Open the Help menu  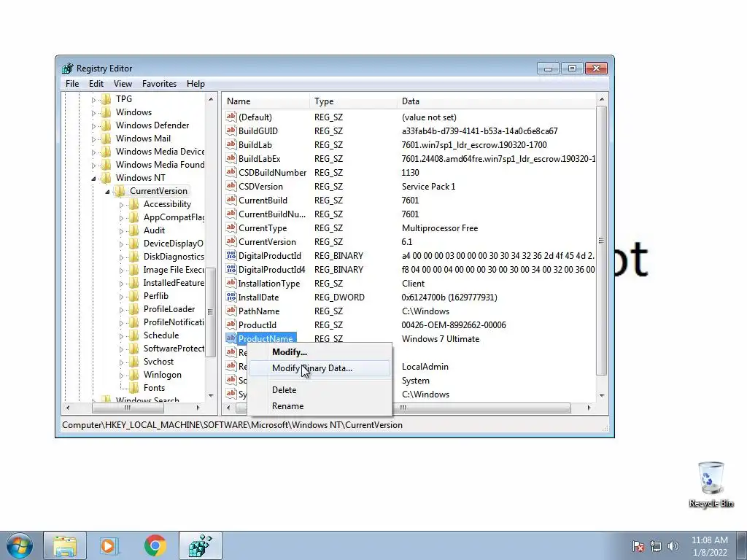[x=196, y=83]
